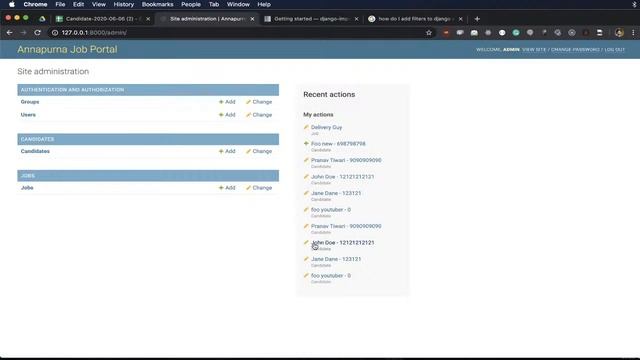
Task: Close the Site administration tab
Action: coord(252,19)
